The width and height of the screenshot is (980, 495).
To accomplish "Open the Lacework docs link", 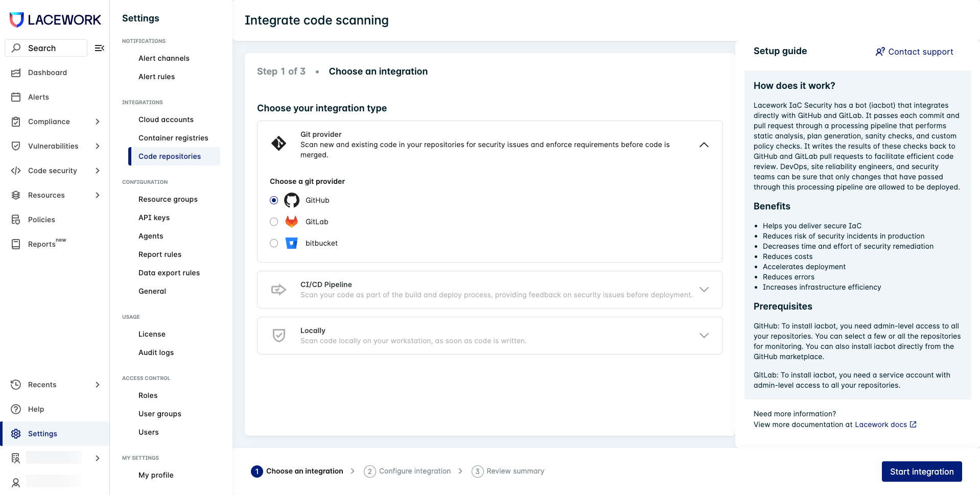I will [881, 424].
